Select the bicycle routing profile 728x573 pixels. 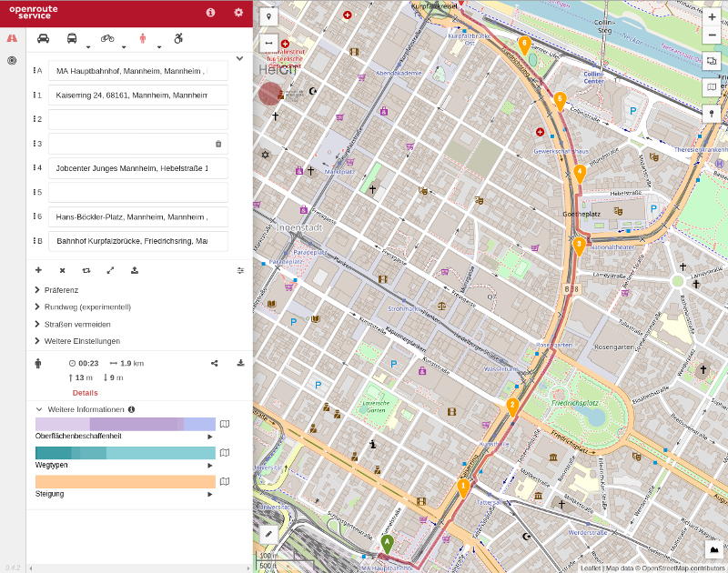click(x=107, y=38)
